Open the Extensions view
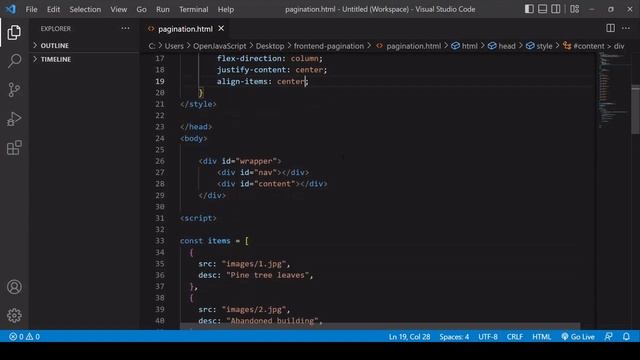 14,148
